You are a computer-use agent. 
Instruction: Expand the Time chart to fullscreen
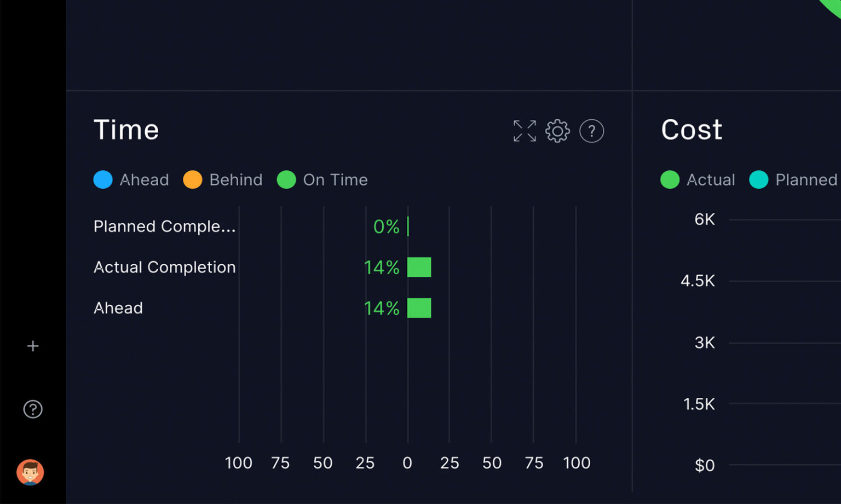[524, 131]
